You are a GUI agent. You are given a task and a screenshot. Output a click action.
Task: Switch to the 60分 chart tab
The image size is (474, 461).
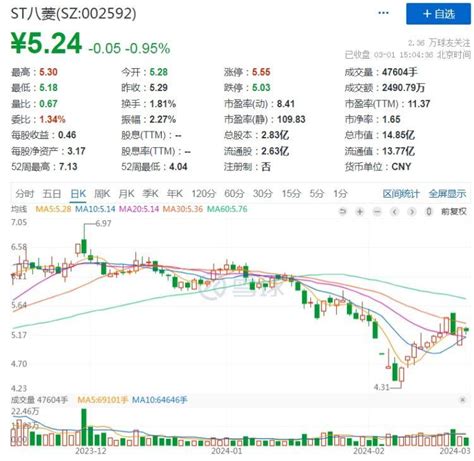coord(234,194)
